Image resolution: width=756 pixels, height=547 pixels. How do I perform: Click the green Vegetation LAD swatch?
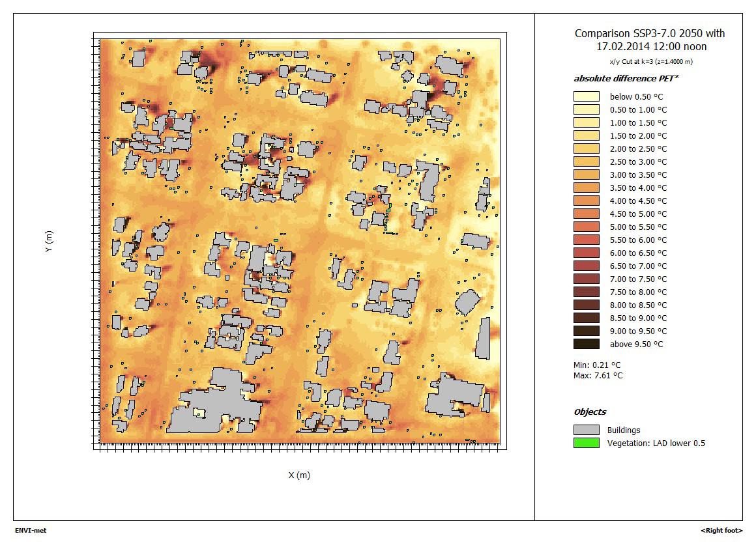tap(587, 443)
